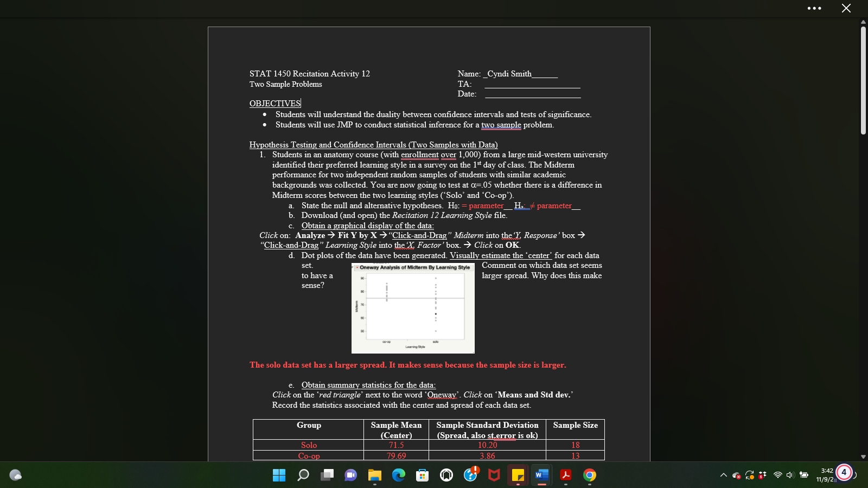This screenshot has width=868, height=488.
Task: Open File Explorer from the taskbar
Action: tap(375, 475)
